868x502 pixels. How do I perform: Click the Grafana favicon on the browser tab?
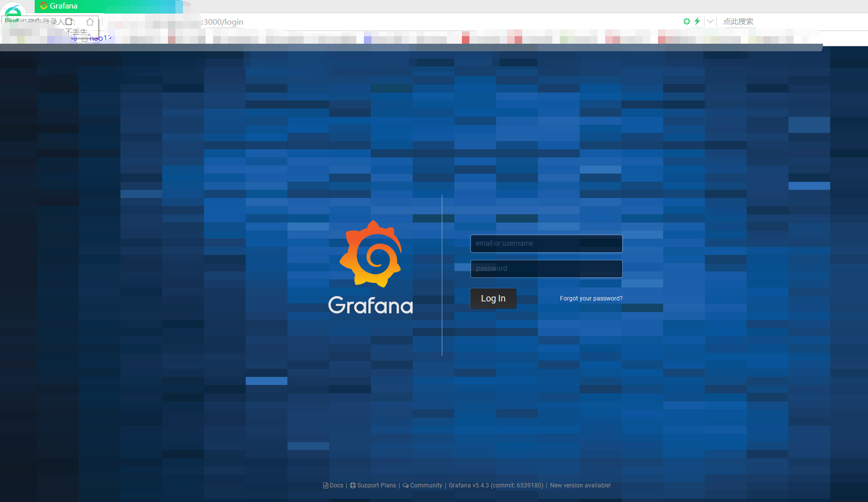click(x=44, y=6)
